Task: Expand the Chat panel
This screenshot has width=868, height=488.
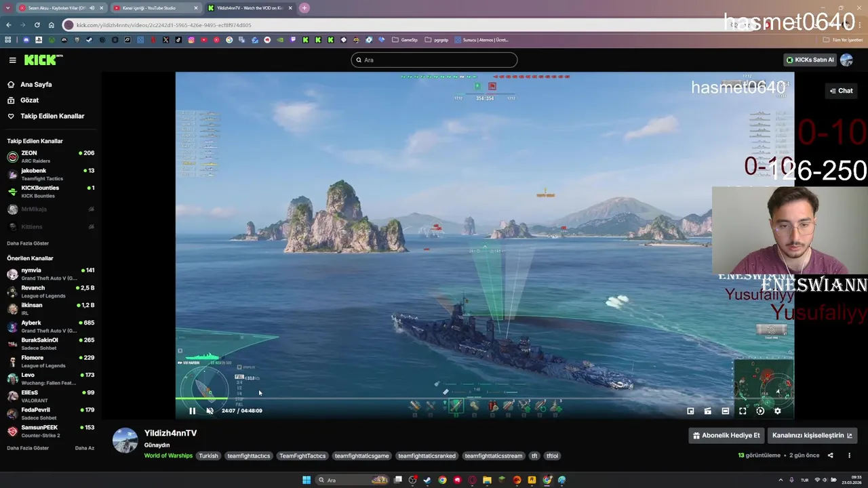Action: [x=842, y=91]
